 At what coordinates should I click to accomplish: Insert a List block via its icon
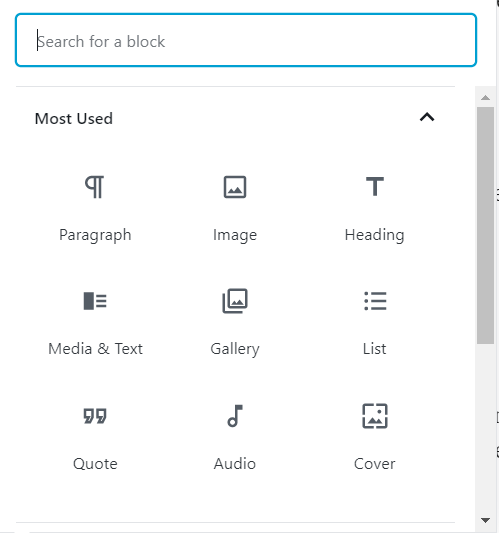[375, 301]
